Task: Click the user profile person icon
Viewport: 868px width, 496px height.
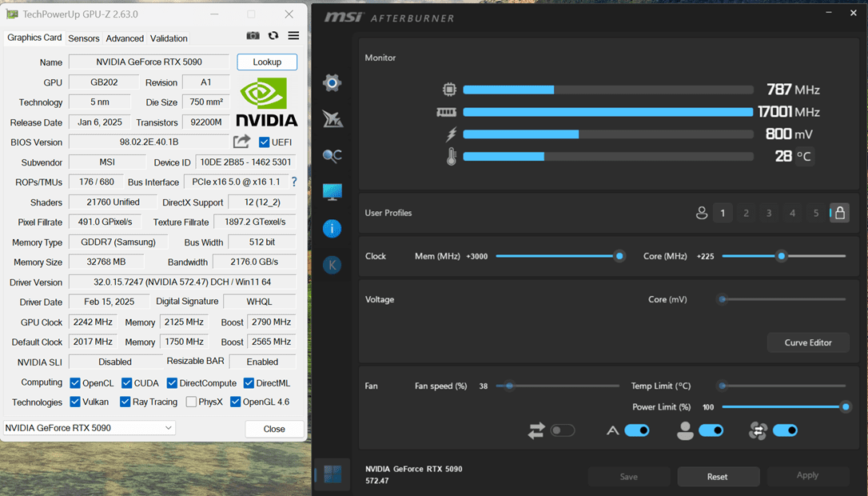Action: pyautogui.click(x=702, y=213)
